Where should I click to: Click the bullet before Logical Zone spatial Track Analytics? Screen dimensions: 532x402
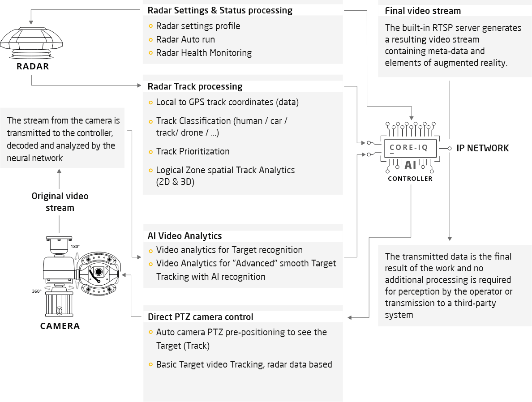click(x=151, y=171)
